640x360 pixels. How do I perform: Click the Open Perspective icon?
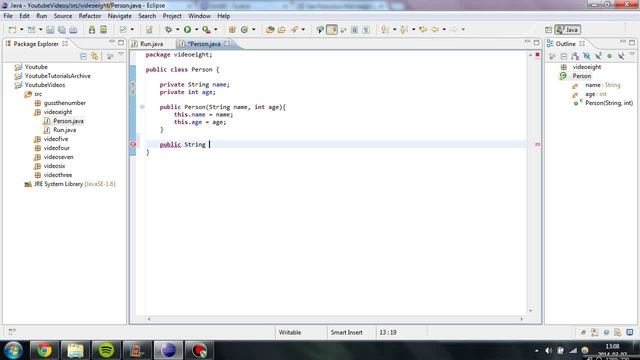click(x=548, y=29)
